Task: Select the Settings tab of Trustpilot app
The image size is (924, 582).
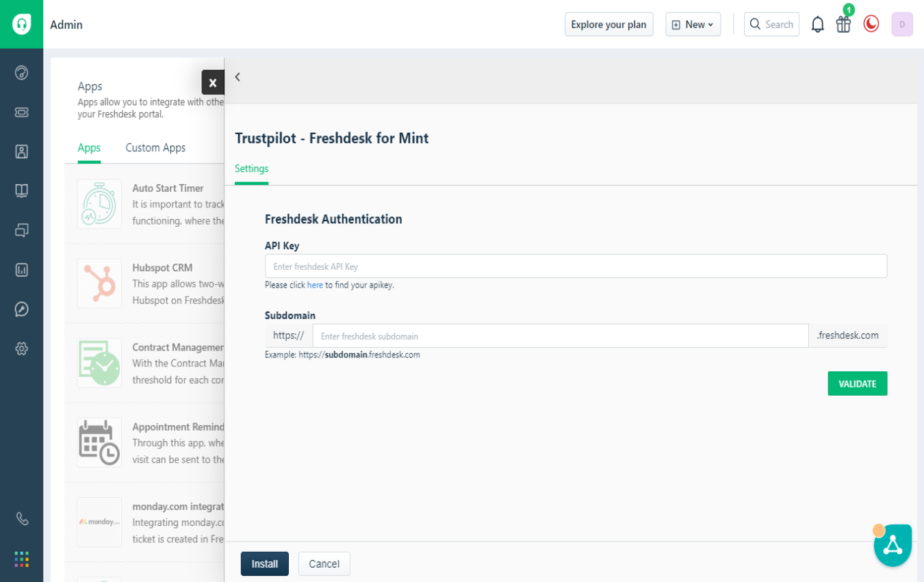Action: coord(251,168)
